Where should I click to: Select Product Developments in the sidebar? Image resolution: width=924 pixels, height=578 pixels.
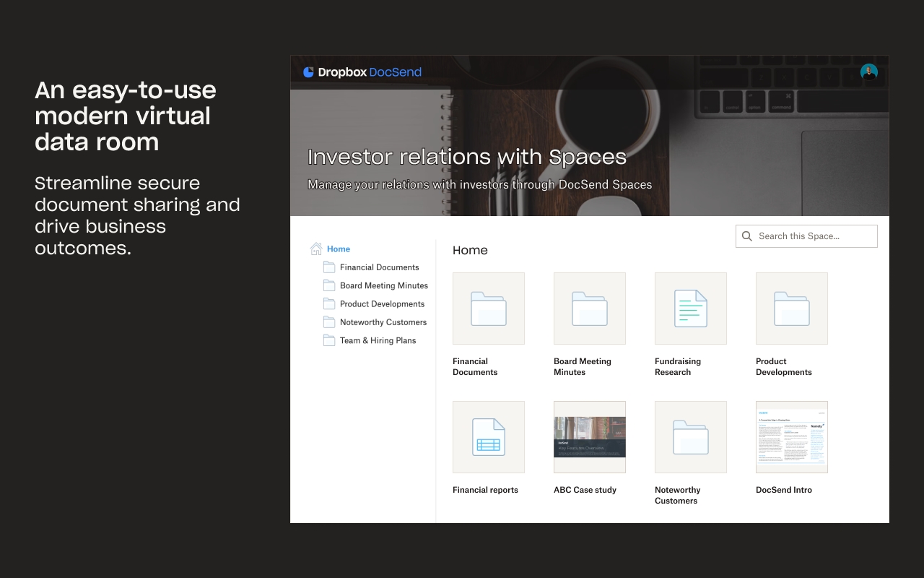click(382, 303)
